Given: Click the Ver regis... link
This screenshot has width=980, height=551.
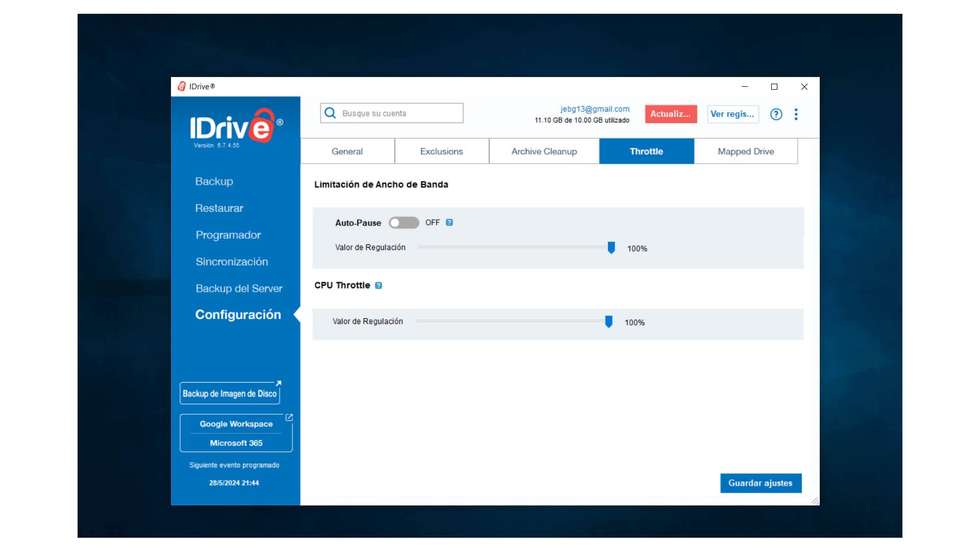Looking at the screenshot, I should click(732, 114).
